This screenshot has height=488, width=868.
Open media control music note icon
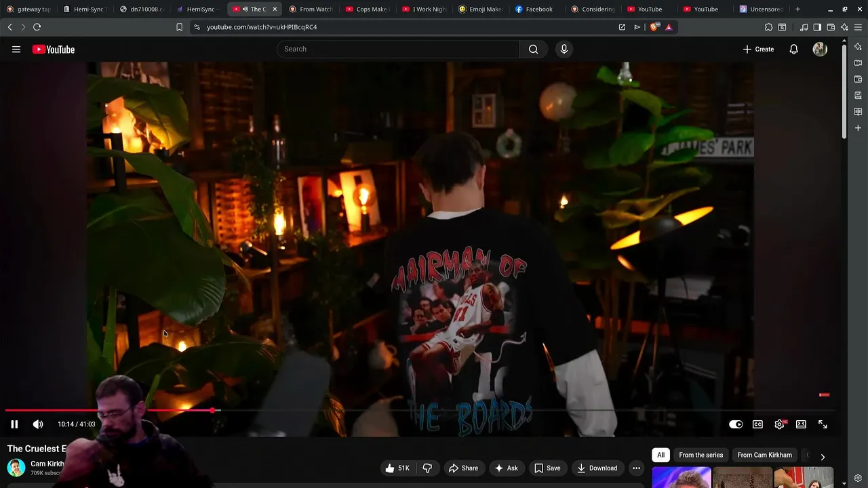coord(804,27)
